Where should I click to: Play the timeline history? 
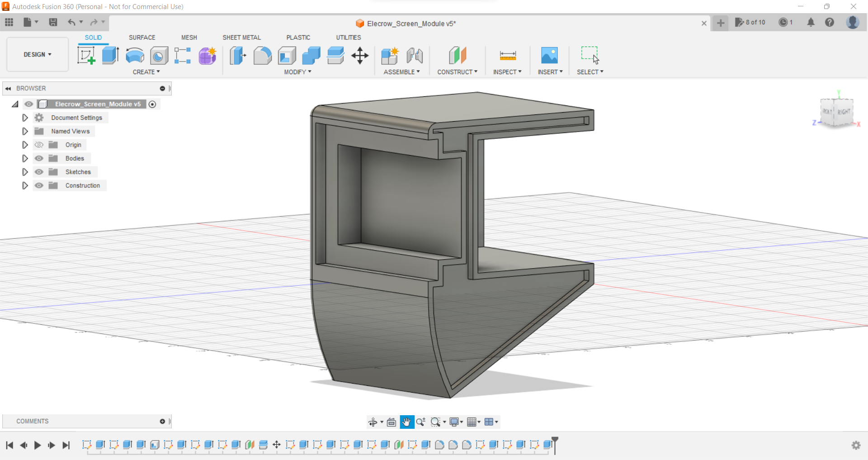(38, 445)
